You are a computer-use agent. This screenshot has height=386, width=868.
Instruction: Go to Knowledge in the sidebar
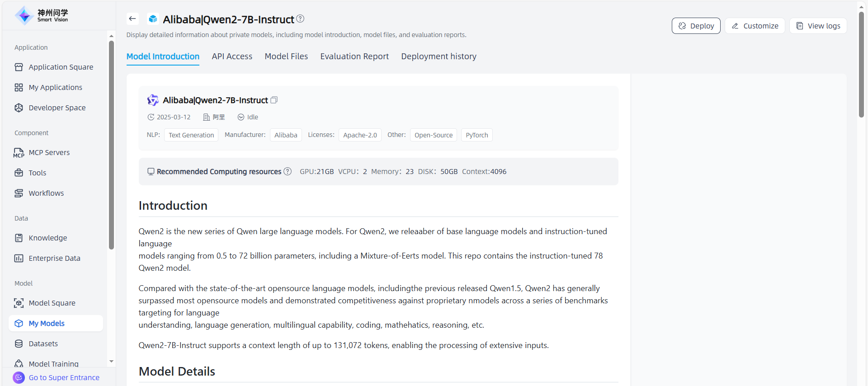[47, 238]
